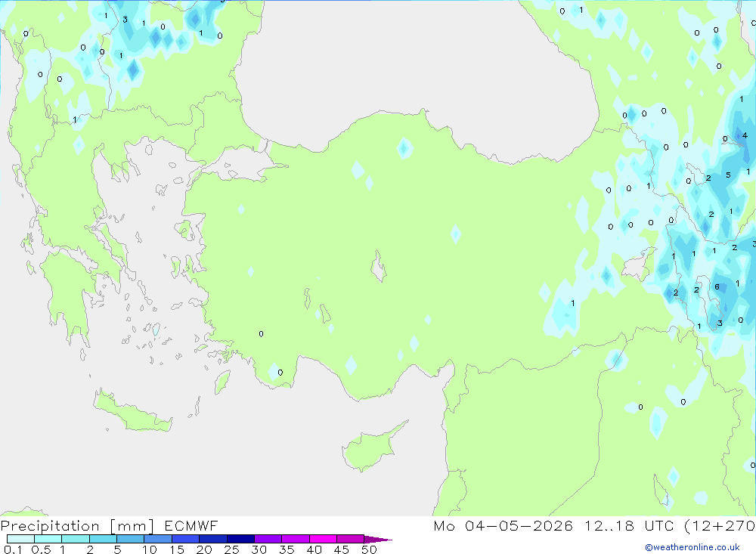Choose the 15–20 mm legend swatch
The height and width of the screenshot is (554, 756).
[x=186, y=539]
